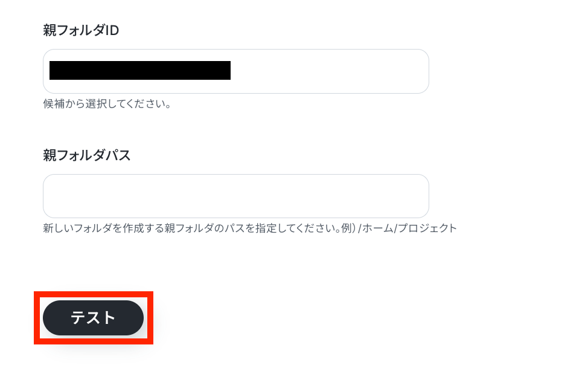The image size is (588, 365).
Task: Click the left rounded edge of テスト button
Action: [49, 318]
